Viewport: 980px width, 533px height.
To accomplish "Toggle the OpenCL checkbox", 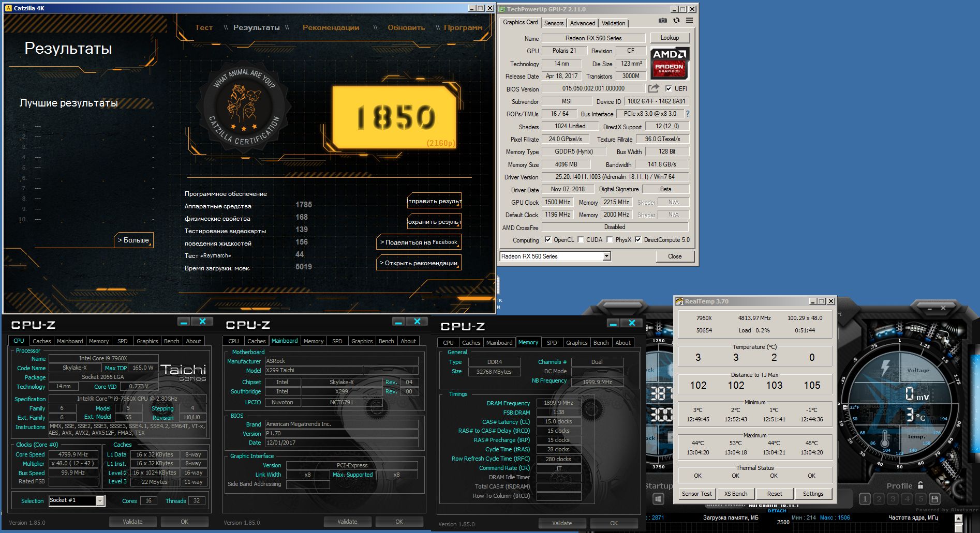I will 548,239.
